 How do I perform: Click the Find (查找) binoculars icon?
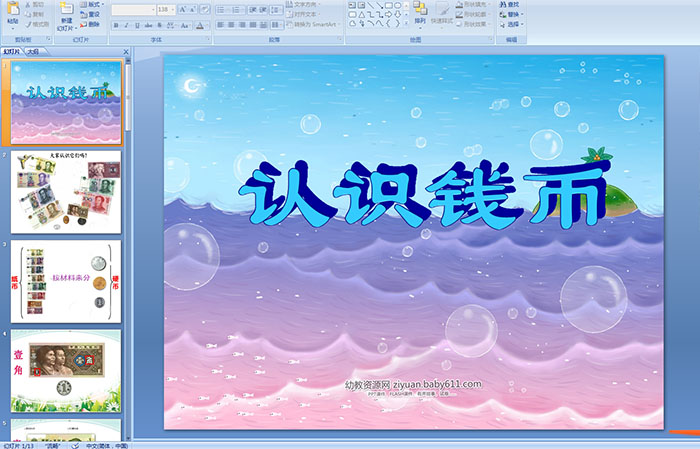click(x=513, y=4)
